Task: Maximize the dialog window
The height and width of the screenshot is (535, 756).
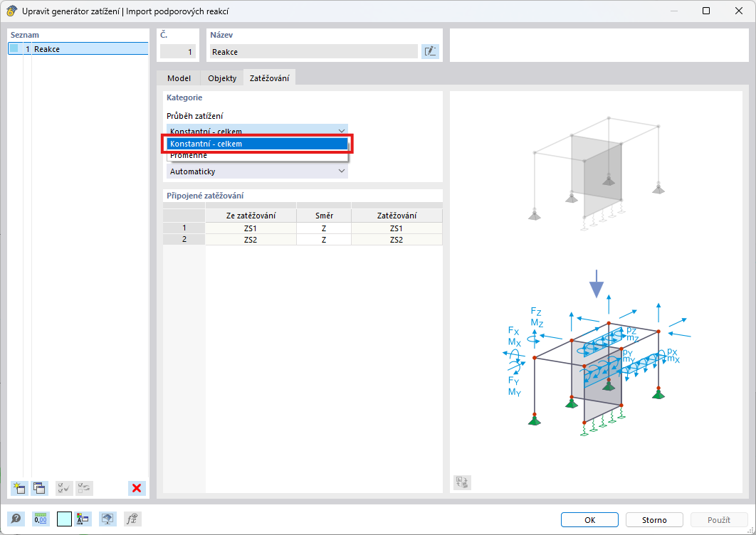Action: (x=706, y=11)
